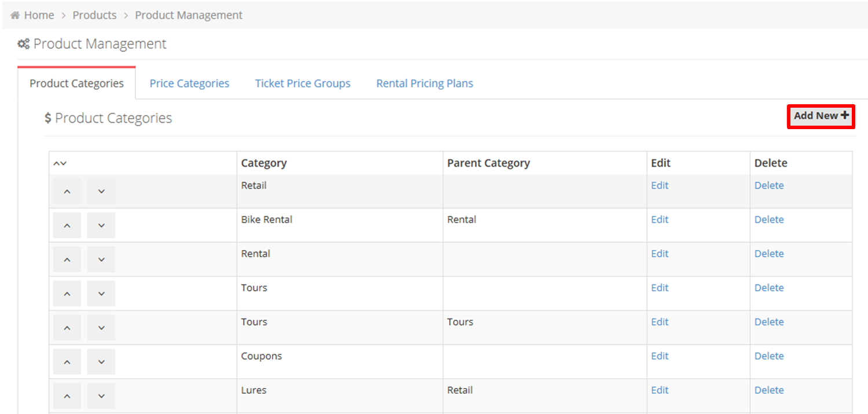Image resolution: width=868 pixels, height=414 pixels.
Task: Move the Bike Rental row up
Action: [67, 226]
